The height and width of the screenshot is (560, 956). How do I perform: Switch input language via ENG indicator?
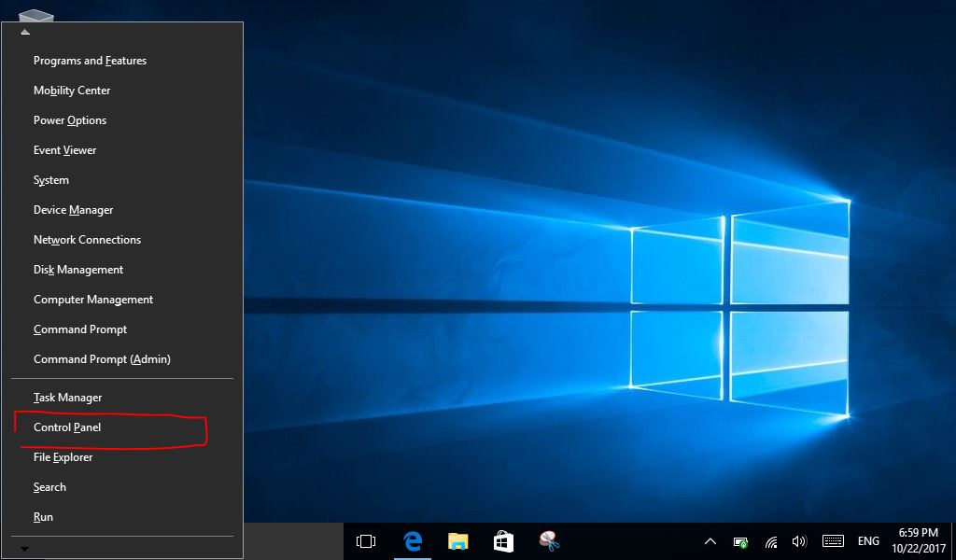click(867, 541)
